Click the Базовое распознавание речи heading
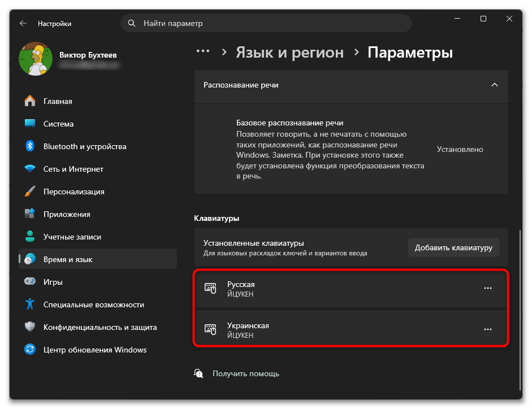Screen dimensions: 532x409 click(290, 123)
